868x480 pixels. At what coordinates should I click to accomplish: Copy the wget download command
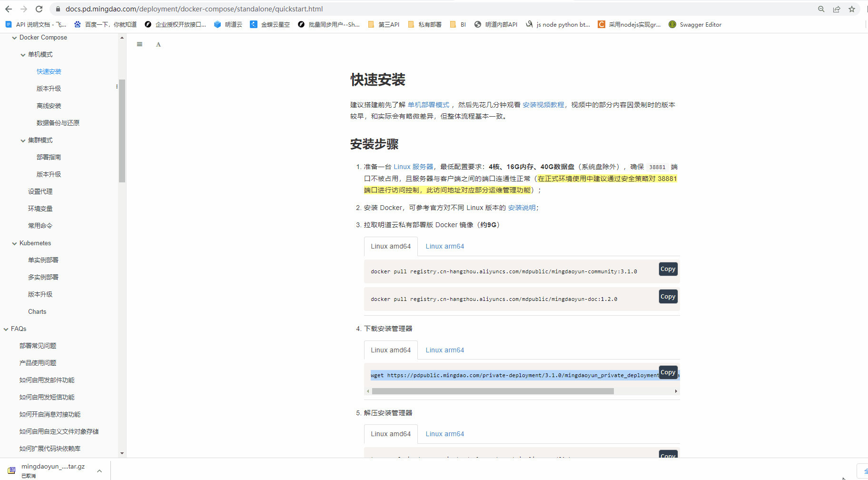(668, 372)
